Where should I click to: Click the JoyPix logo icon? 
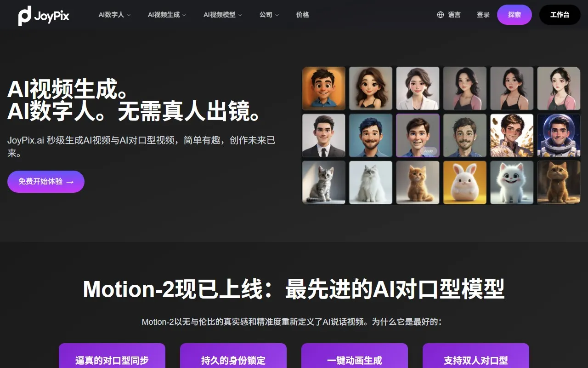point(25,16)
